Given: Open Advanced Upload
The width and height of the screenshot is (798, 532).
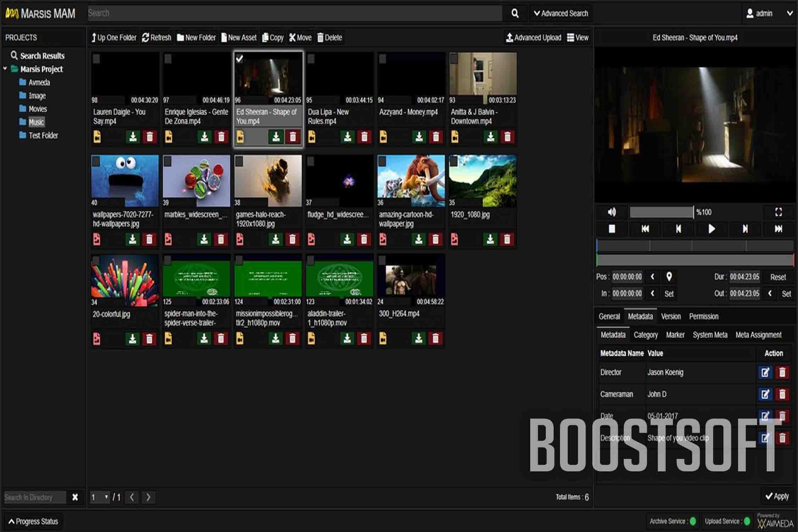Looking at the screenshot, I should (534, 38).
